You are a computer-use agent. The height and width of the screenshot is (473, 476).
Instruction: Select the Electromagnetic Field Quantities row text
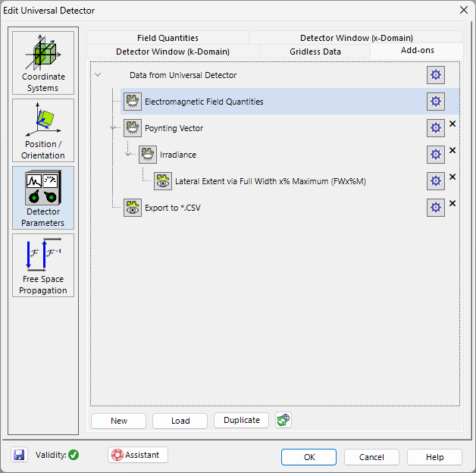coord(204,102)
